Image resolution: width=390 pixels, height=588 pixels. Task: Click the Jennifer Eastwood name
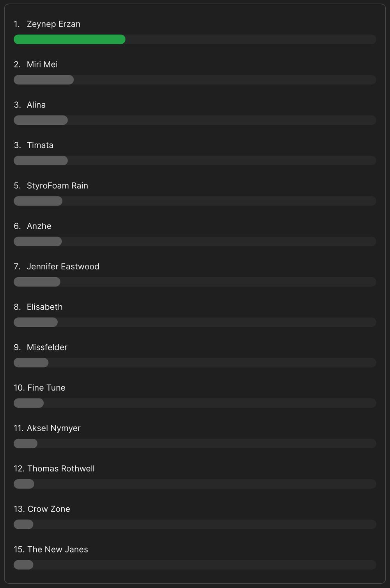point(63,266)
